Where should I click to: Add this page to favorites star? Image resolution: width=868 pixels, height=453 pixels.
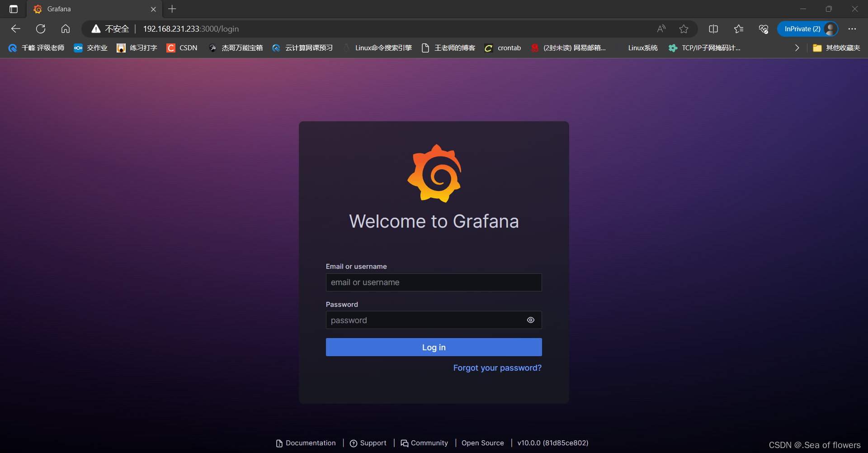[x=684, y=29]
